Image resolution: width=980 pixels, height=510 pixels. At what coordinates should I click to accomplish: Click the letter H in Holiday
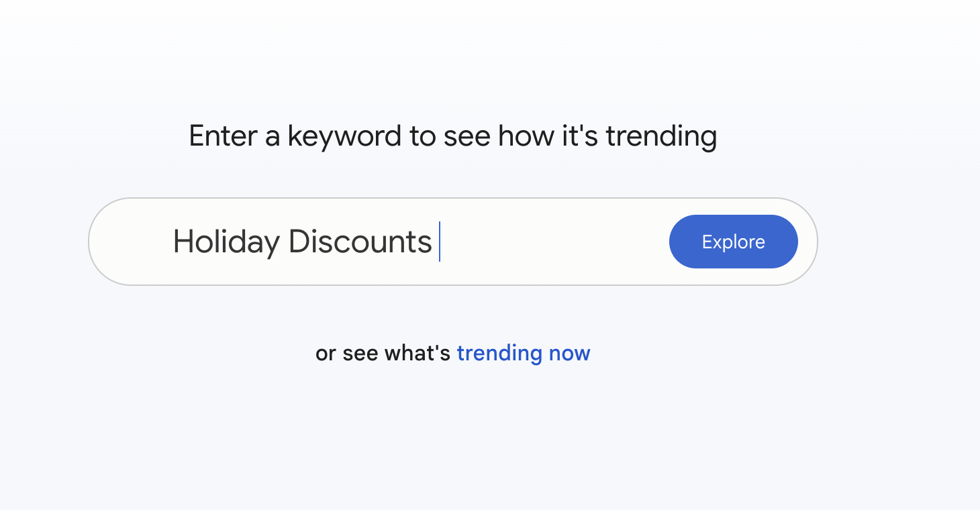pos(183,242)
